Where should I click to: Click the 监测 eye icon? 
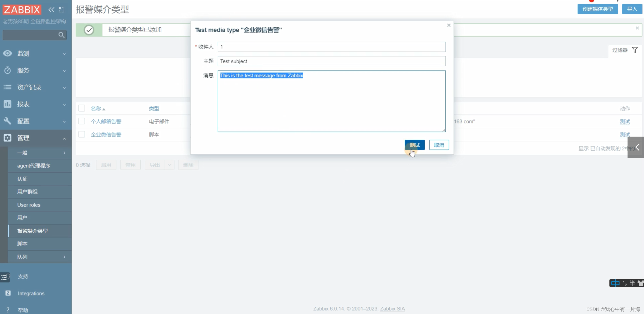pyautogui.click(x=8, y=53)
